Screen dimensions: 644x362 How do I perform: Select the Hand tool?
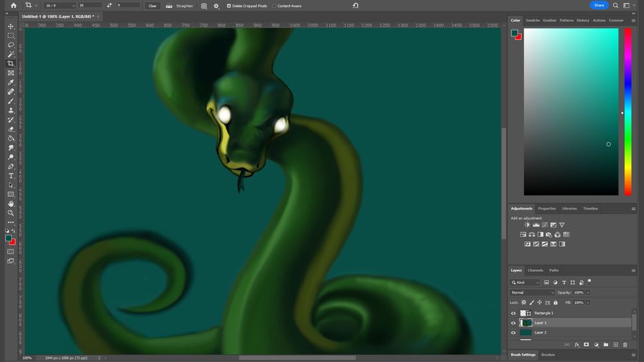point(11,204)
